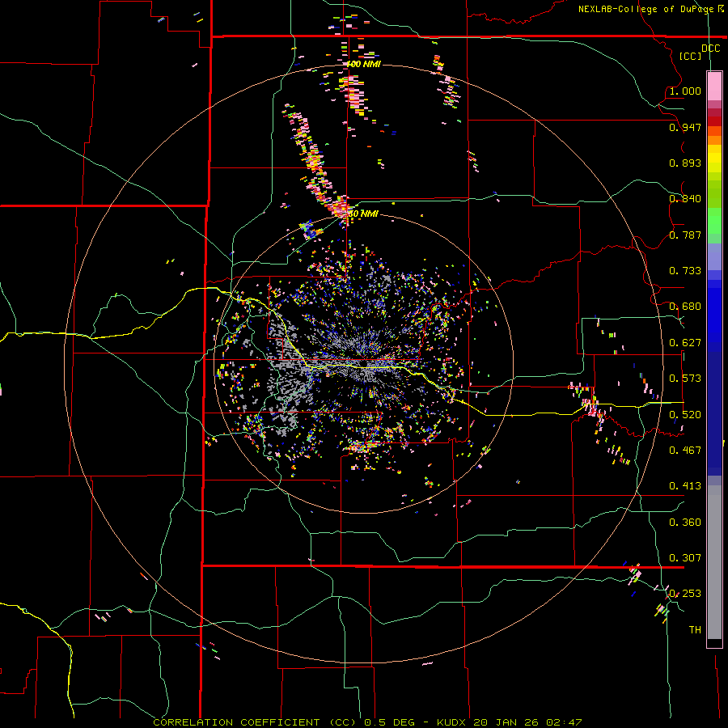
Task: Select the 0.467 scale value
Action: coord(685,451)
